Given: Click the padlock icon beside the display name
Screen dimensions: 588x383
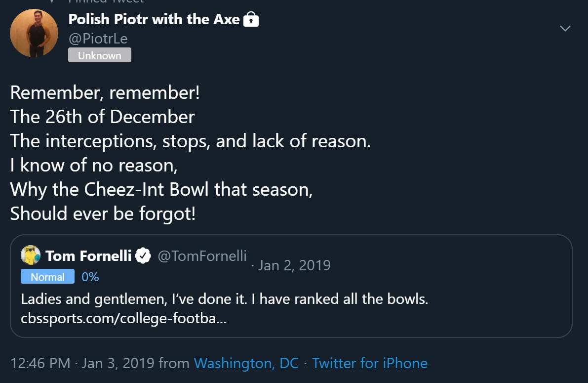Looking at the screenshot, I should (251, 20).
